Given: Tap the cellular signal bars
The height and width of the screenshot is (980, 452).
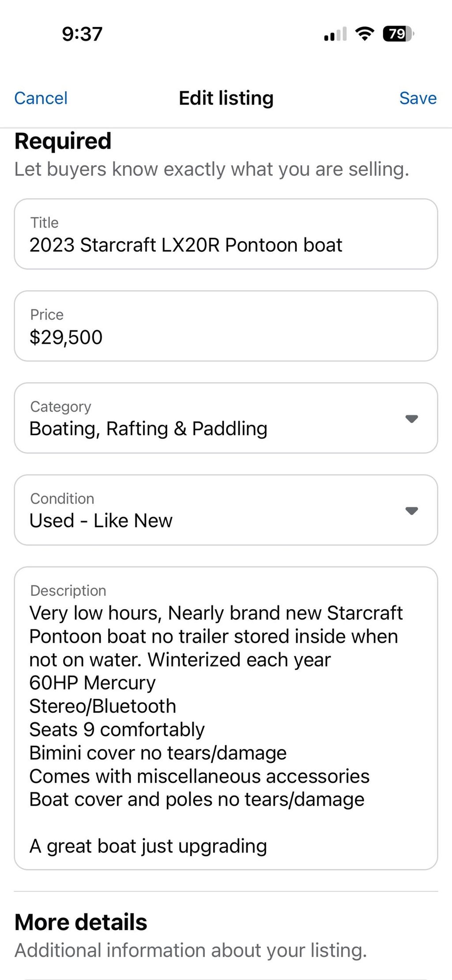Looking at the screenshot, I should pos(335,34).
